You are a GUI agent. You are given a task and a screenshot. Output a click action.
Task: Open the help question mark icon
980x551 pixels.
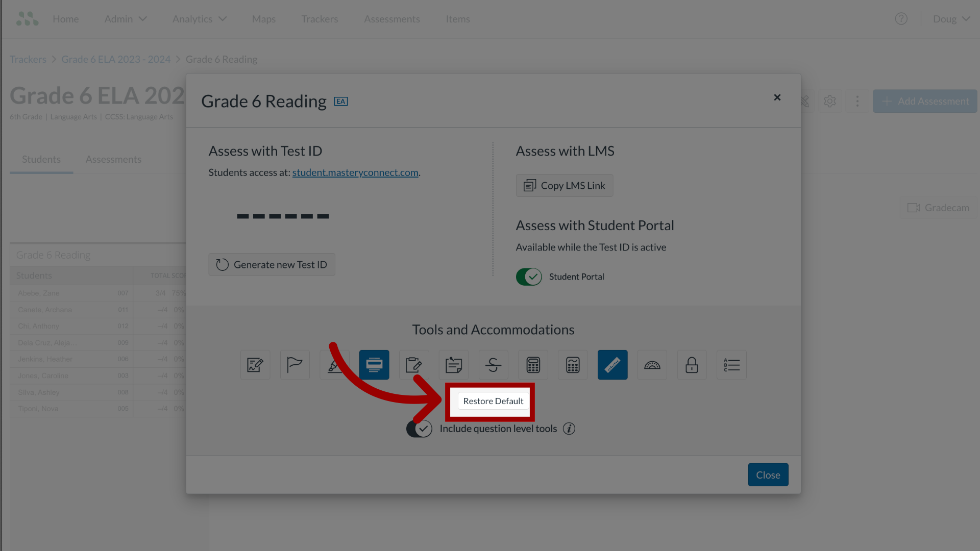[x=901, y=19]
